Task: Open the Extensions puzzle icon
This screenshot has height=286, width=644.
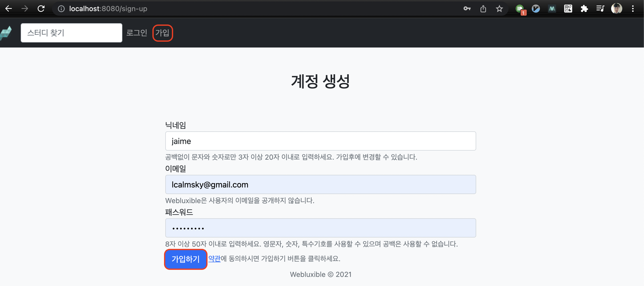Action: [584, 9]
